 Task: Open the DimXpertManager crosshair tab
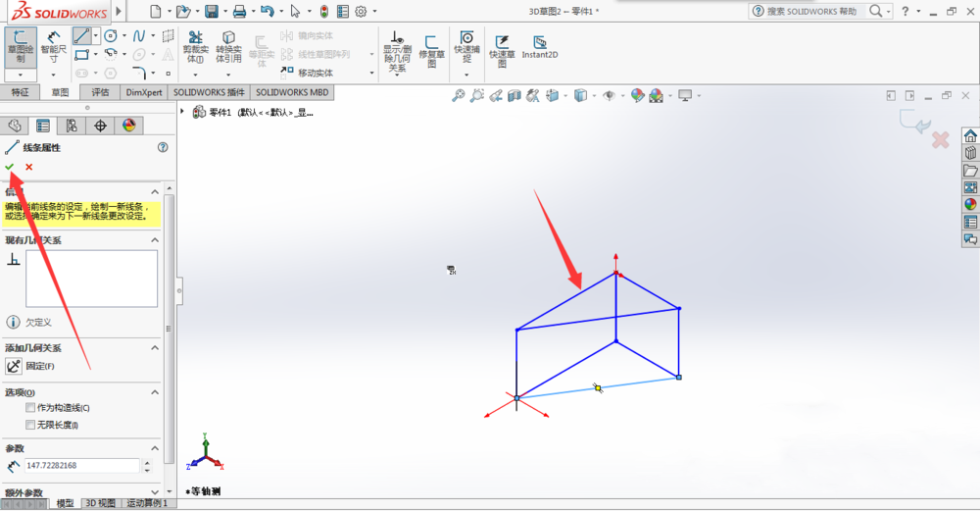click(100, 126)
